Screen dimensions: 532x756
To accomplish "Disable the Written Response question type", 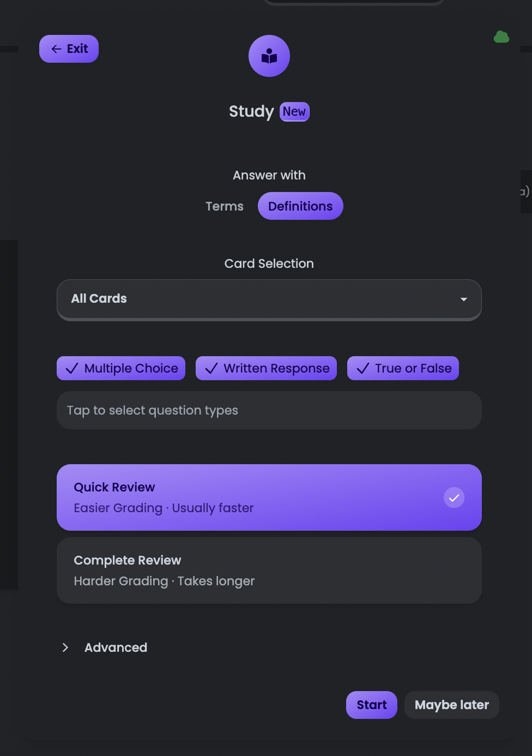I will pos(266,368).
